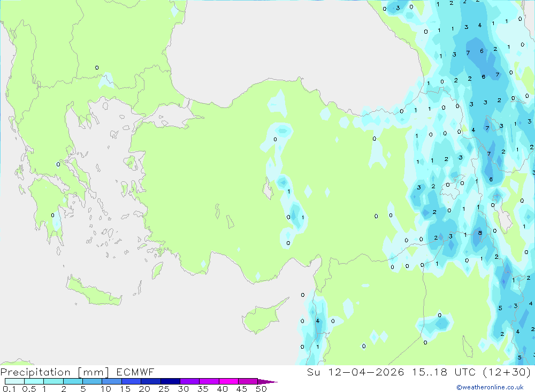Click the date 'Su 12-04-2026'
535x392 pixels.
355,372
